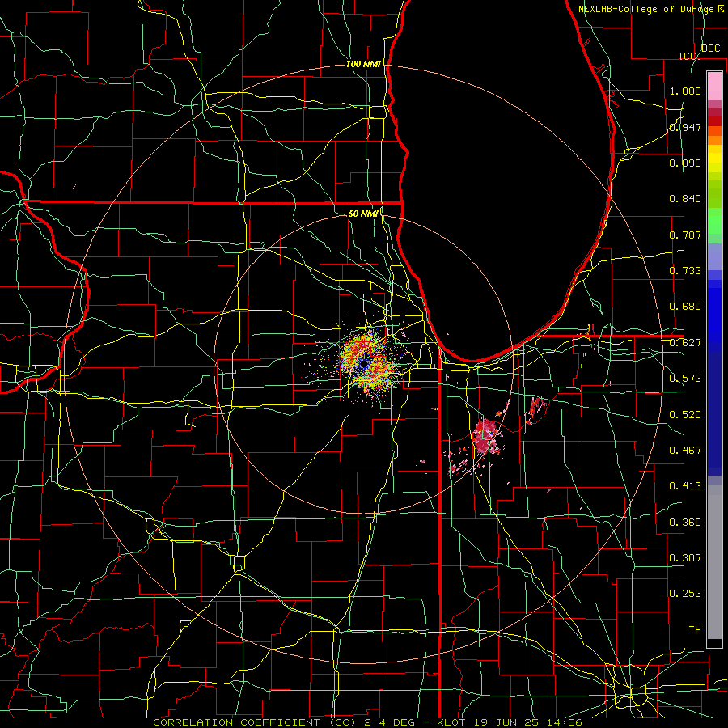Viewport: 728px width, 728px height.
Task: Click the 100 NMI range ring label
Action: tap(363, 64)
